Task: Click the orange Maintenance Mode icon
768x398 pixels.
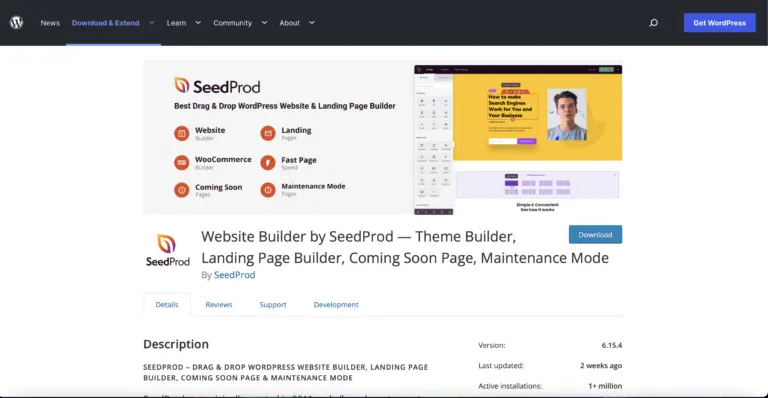Action: click(268, 190)
